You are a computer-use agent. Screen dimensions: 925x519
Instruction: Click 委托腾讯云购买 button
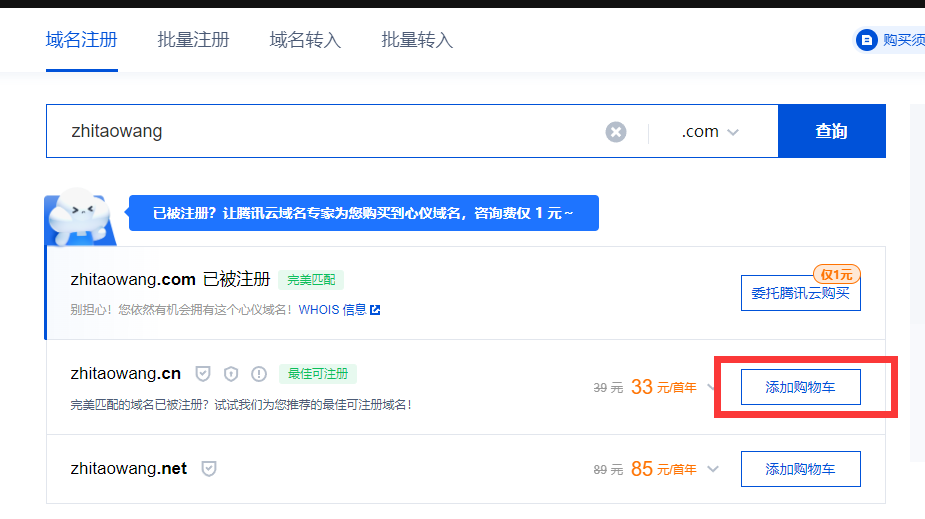801,293
